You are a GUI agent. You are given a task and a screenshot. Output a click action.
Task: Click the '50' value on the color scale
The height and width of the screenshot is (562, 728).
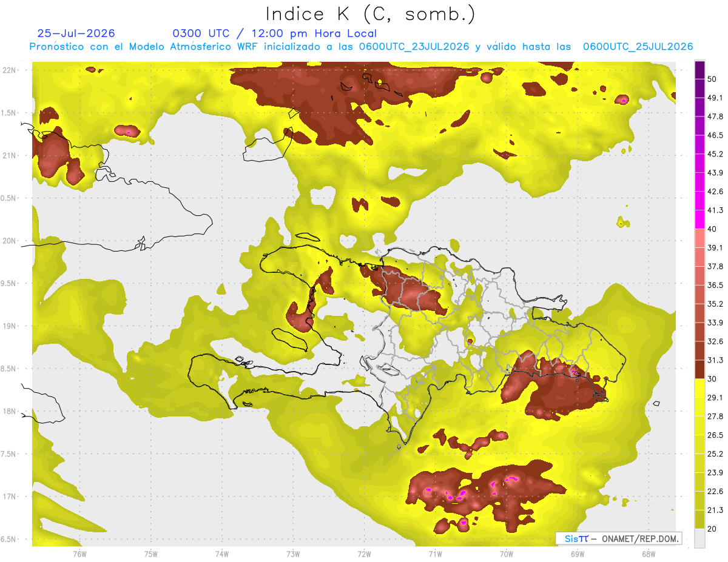[x=712, y=79]
